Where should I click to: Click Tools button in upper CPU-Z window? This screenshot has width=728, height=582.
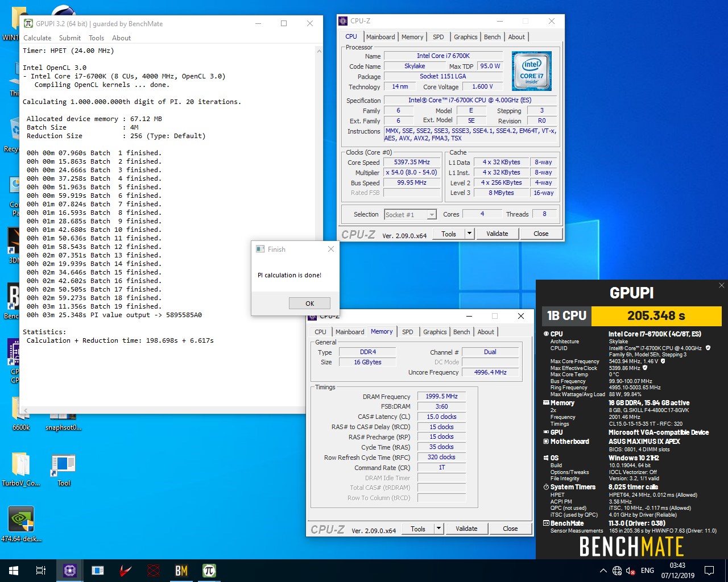point(449,234)
